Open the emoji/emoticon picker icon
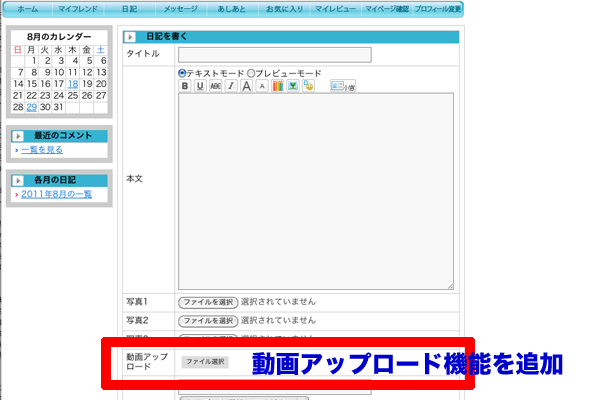 [309, 87]
